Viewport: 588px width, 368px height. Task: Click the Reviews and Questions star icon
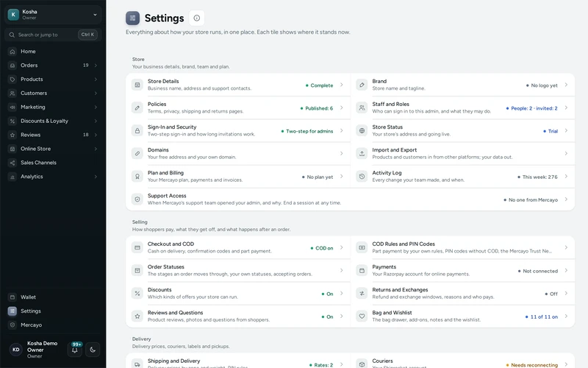click(x=137, y=316)
